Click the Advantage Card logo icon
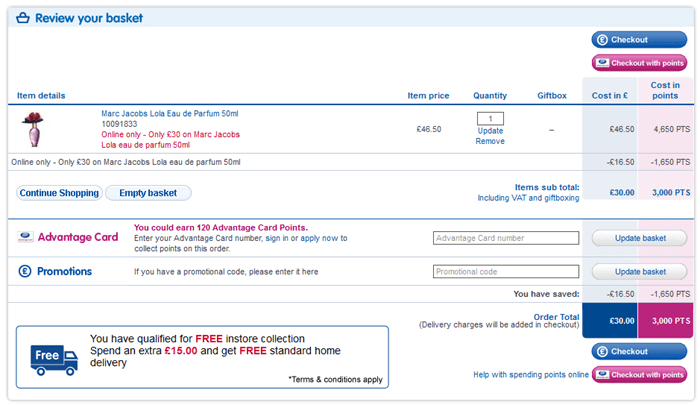700x405 pixels. tap(25, 237)
